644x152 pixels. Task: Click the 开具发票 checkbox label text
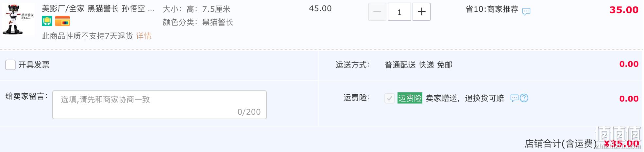[x=34, y=65]
